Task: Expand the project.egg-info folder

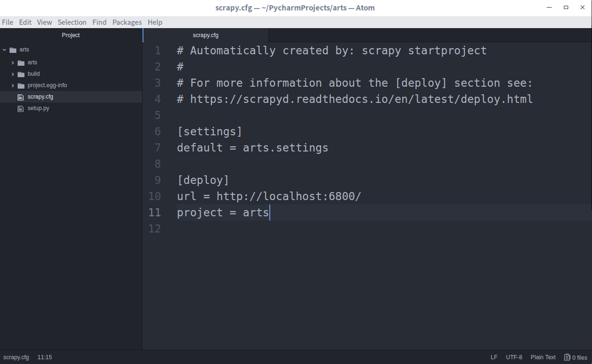Action: [12, 85]
